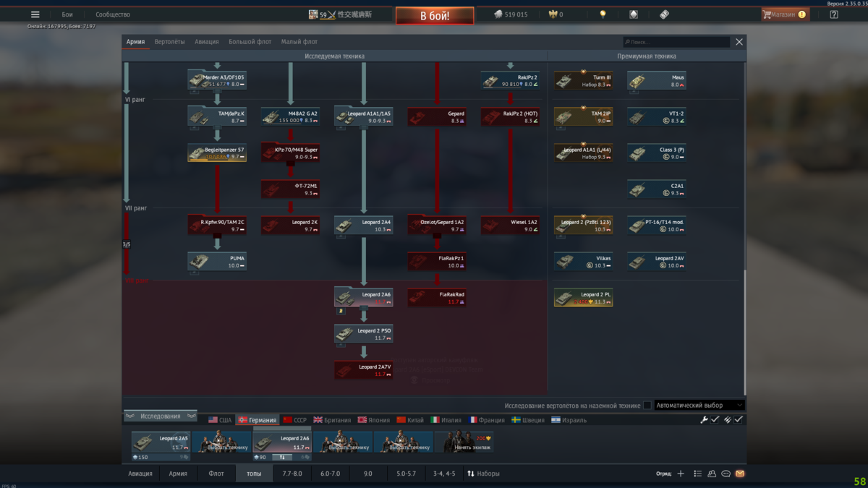Click the squad list icon in bottom bar
This screenshot has height=488, width=868.
pyautogui.click(x=697, y=473)
